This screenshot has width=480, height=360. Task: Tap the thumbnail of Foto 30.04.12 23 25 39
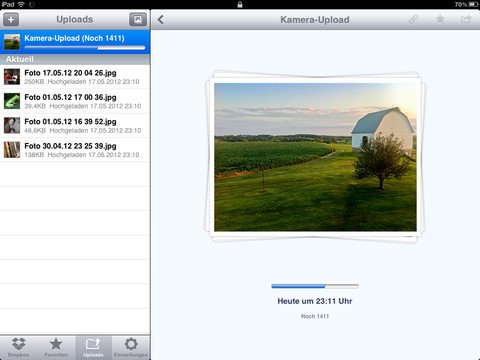(12, 150)
